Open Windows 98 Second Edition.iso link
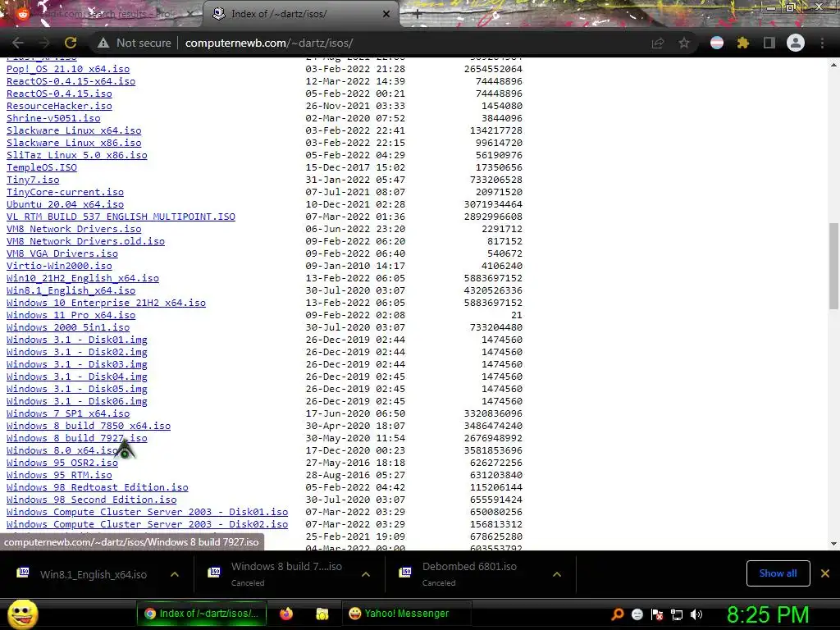This screenshot has width=840, height=630. [x=92, y=500]
